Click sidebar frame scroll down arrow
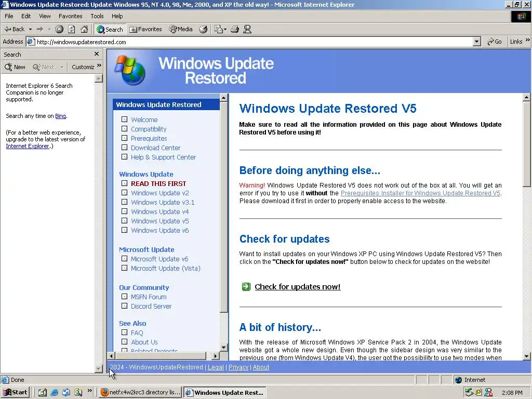 (x=223, y=347)
